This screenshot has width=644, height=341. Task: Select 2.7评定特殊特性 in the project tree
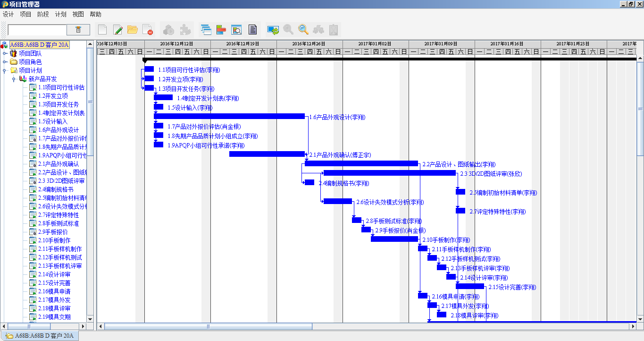(x=59, y=215)
